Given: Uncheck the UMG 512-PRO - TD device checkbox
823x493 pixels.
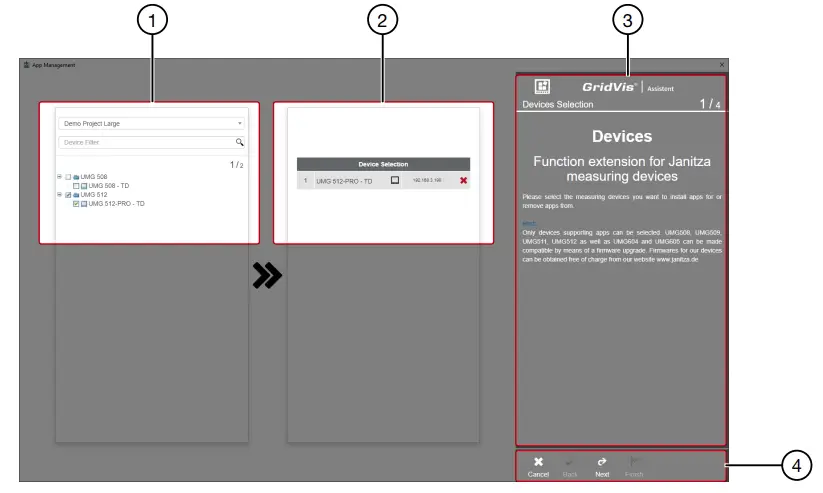Looking at the screenshot, I should click(76, 204).
